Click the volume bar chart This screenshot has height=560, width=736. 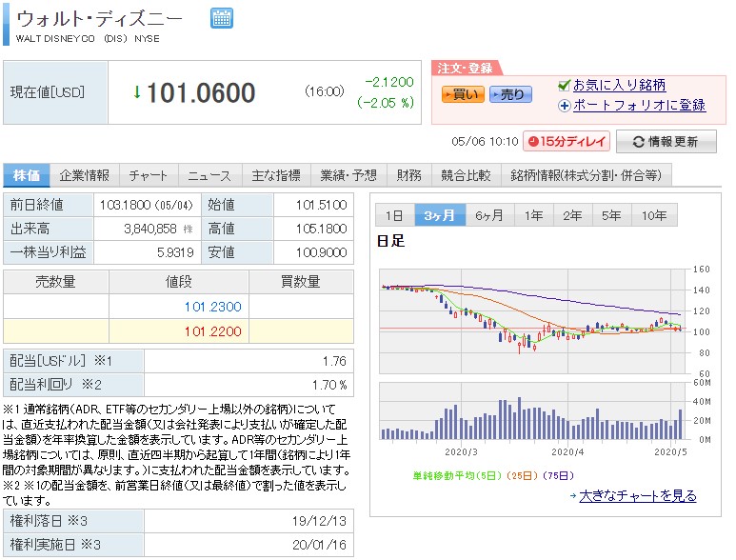click(532, 411)
